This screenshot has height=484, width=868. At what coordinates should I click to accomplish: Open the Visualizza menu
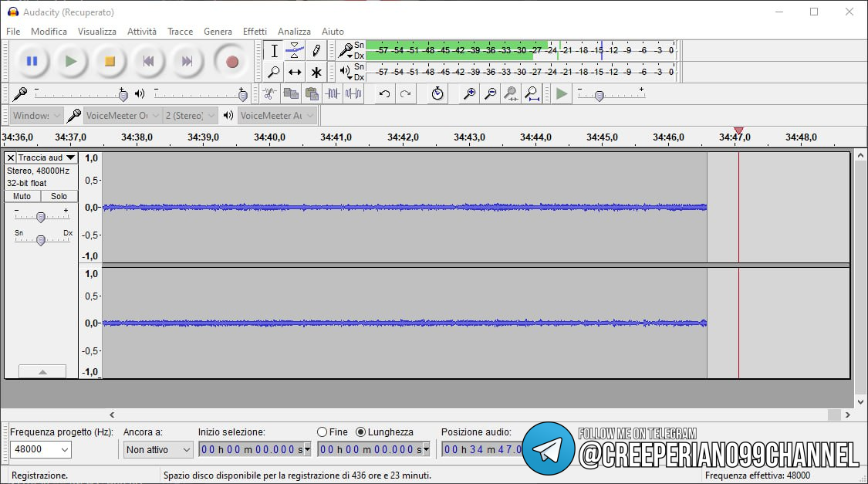click(97, 32)
